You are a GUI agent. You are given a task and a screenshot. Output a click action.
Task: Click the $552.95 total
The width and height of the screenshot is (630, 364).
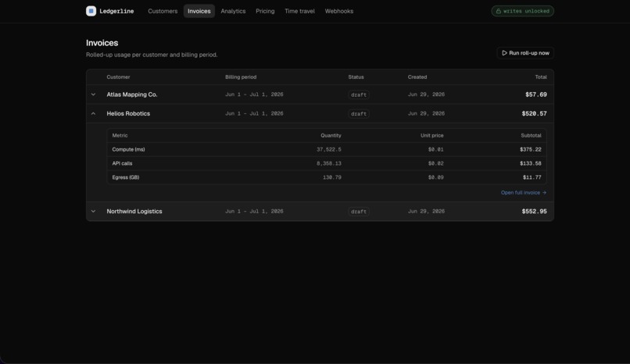(x=535, y=212)
